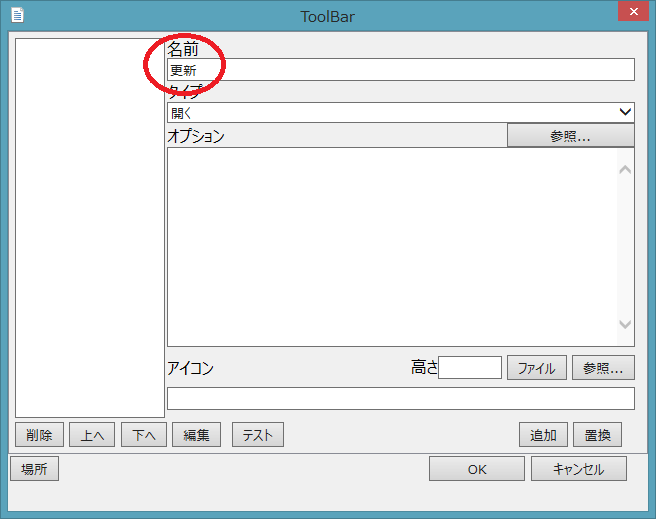Screen dimensions: 656x519
Task: Click inside the オプション text area
Action: 390,246
